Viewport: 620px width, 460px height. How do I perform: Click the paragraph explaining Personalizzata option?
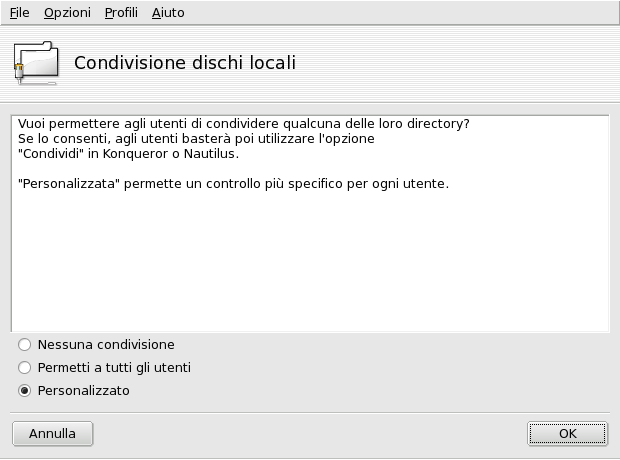pos(233,185)
